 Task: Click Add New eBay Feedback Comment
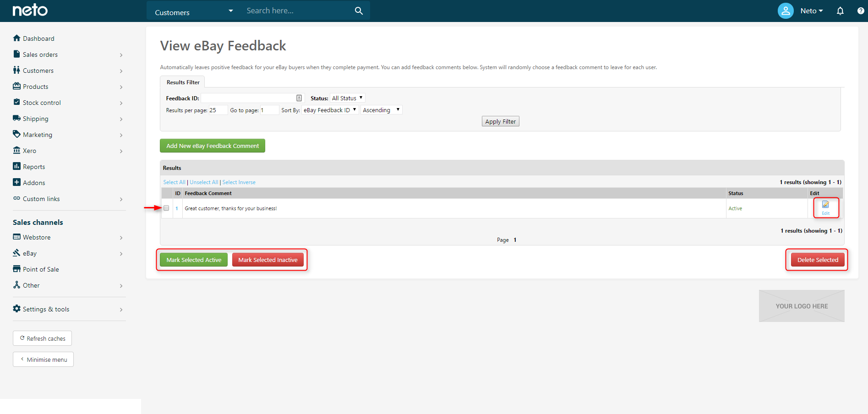point(213,146)
